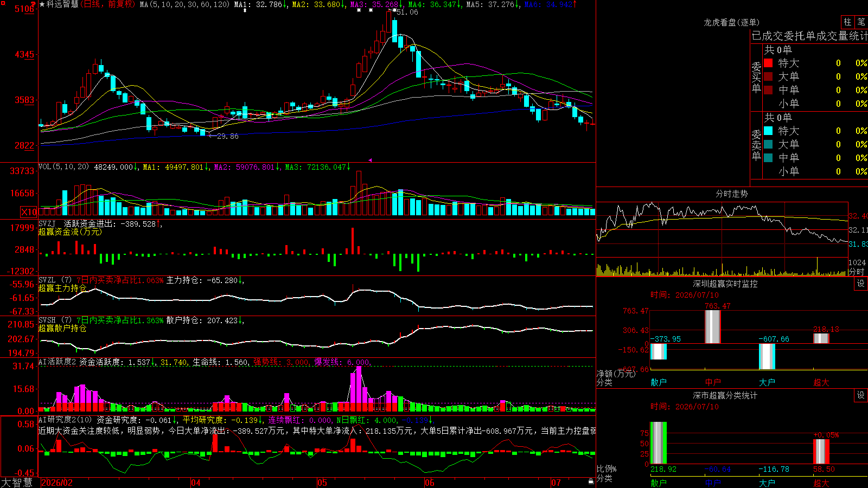Click the SVZL (7) indicator name
The height and width of the screenshot is (488, 868).
tap(55, 280)
